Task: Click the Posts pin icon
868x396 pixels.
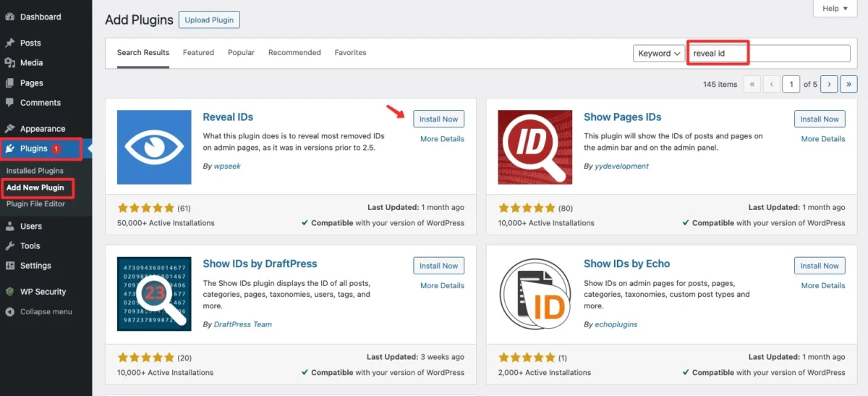Action: pos(9,43)
